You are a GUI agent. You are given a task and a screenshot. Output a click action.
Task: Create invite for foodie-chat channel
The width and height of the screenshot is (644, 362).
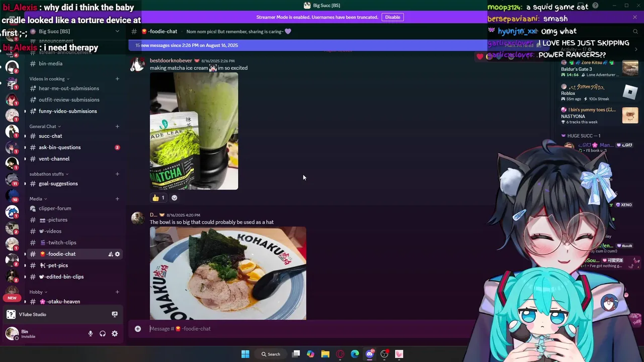click(110, 254)
